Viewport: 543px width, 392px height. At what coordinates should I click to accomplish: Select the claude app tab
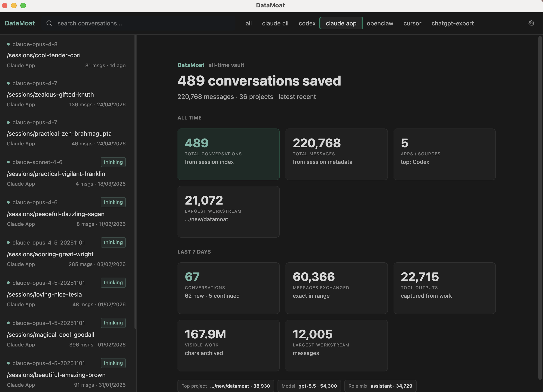pyautogui.click(x=341, y=23)
